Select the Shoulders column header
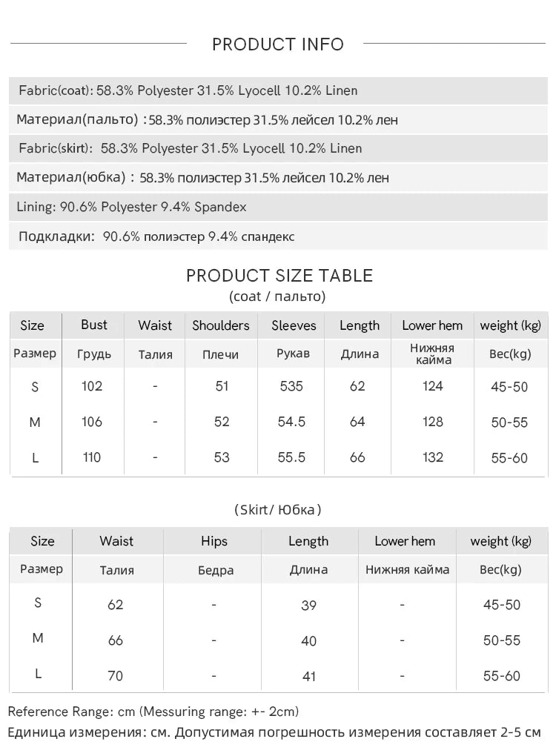This screenshot has height=756, width=556. 221,325
